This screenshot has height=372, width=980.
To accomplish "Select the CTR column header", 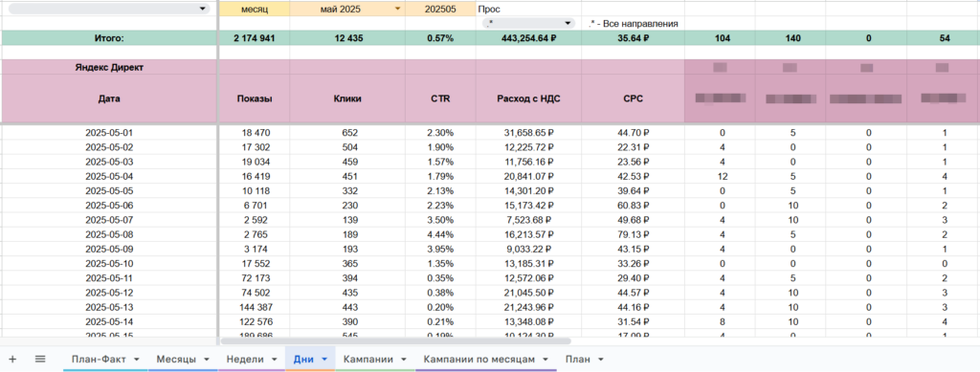I will (x=440, y=98).
